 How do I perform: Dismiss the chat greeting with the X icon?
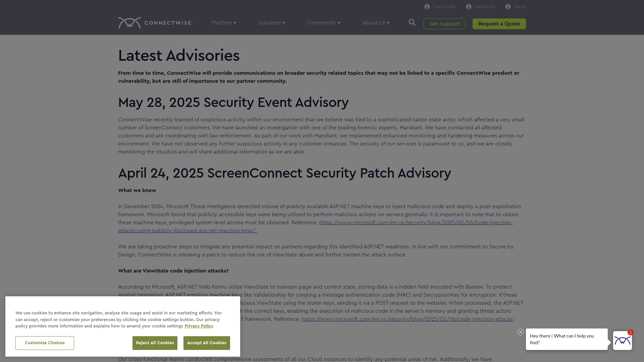click(x=520, y=332)
